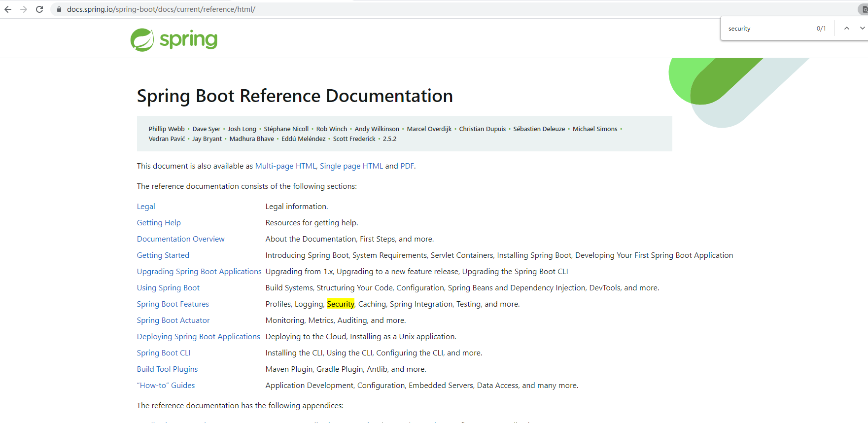
Task: Open the Legal section link
Action: [x=146, y=207]
